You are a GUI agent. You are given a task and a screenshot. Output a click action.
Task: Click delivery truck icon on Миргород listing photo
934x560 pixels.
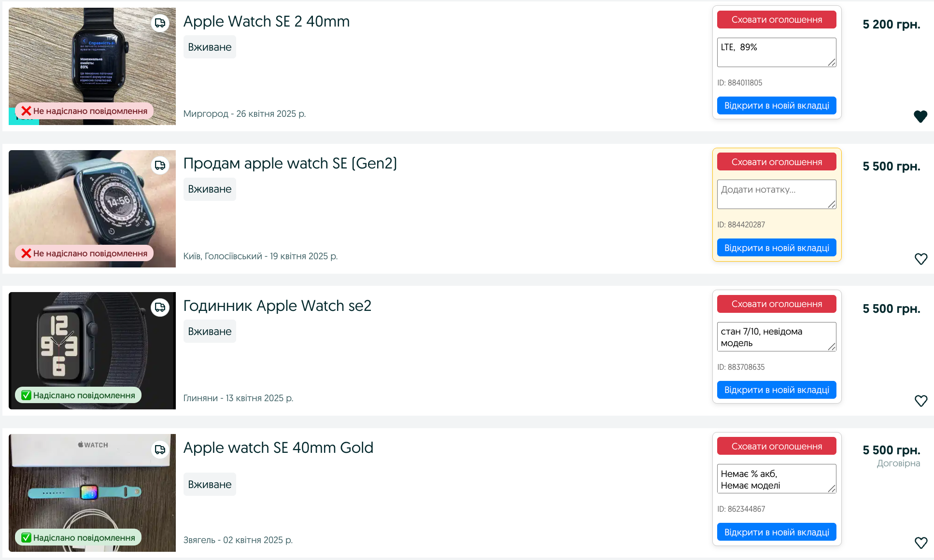tap(160, 23)
